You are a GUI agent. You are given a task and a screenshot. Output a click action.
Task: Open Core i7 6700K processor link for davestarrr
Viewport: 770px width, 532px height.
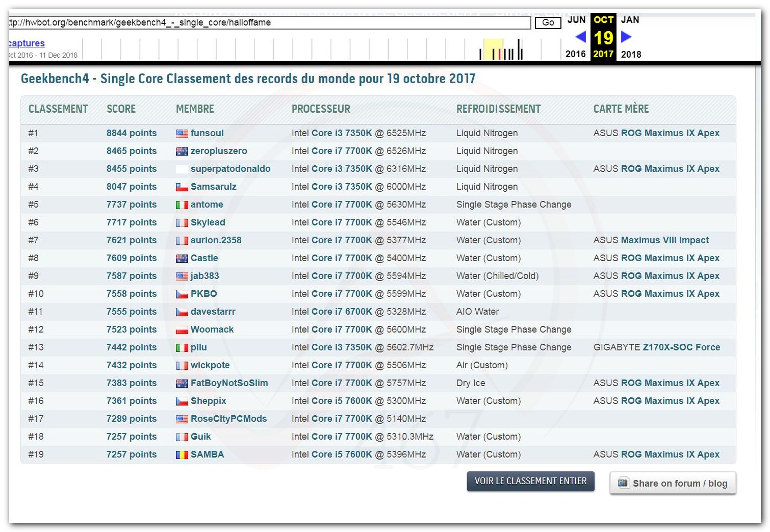tap(342, 312)
